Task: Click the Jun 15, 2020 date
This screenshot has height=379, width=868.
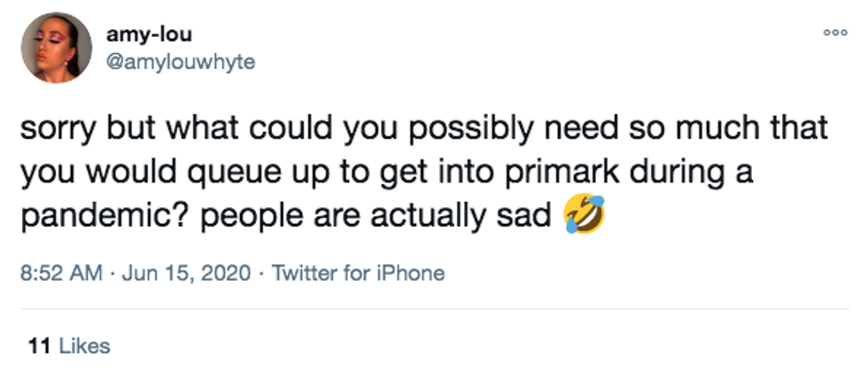Action: click(x=184, y=273)
